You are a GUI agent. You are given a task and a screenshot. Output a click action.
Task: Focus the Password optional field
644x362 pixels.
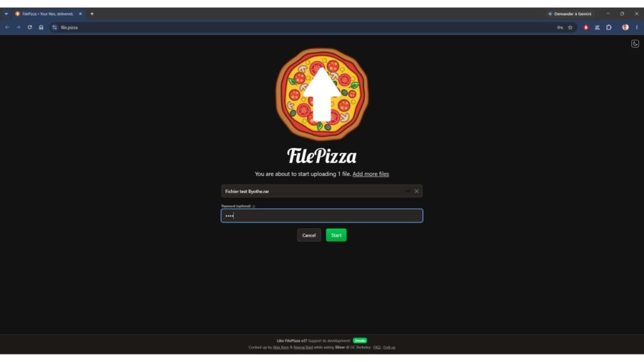click(x=321, y=216)
